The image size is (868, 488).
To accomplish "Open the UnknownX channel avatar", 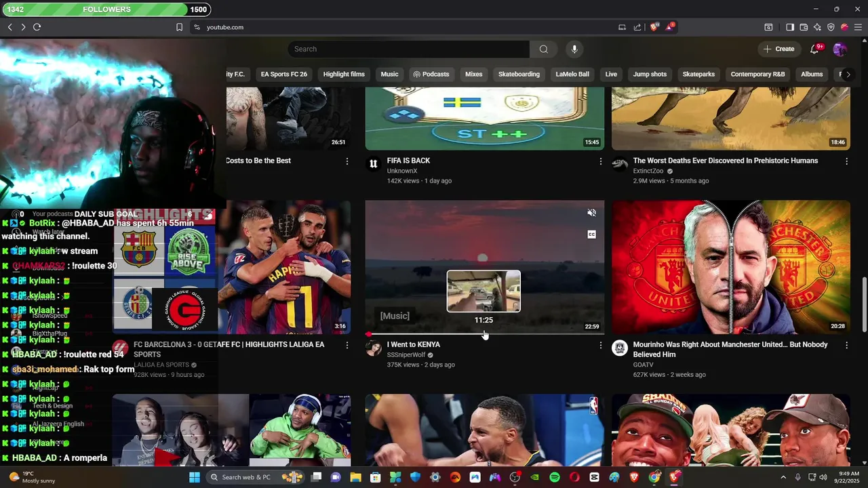I will click(x=373, y=164).
